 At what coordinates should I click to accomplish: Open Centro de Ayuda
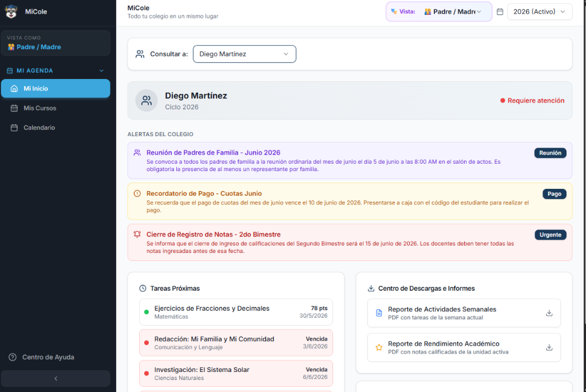click(56, 357)
